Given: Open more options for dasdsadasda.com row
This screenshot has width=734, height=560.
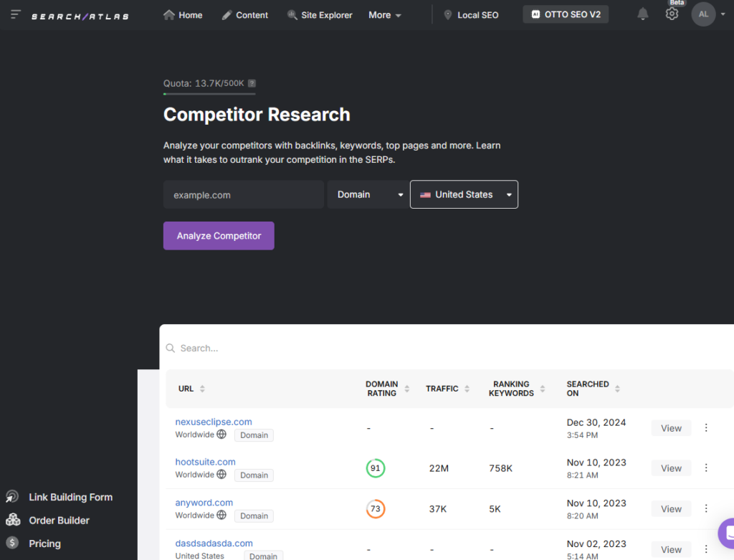Looking at the screenshot, I should [x=706, y=549].
